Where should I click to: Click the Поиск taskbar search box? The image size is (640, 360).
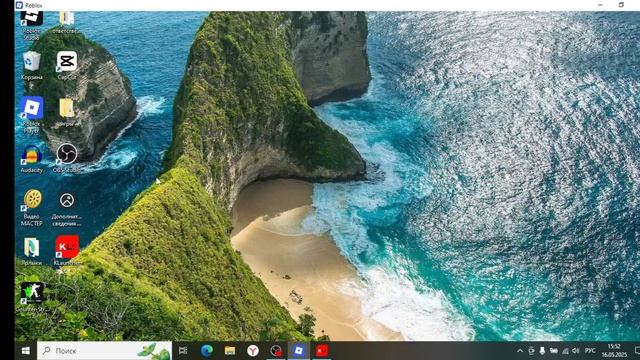[104, 351]
